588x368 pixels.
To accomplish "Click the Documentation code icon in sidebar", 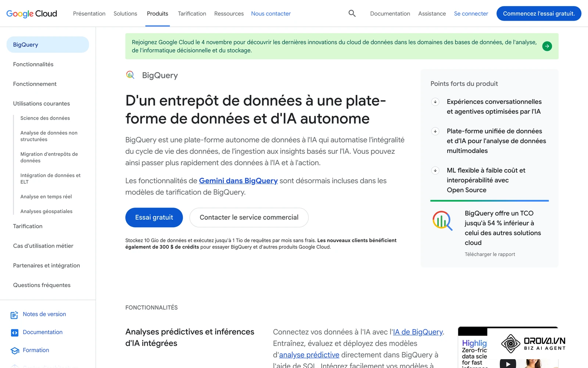I will (14, 333).
